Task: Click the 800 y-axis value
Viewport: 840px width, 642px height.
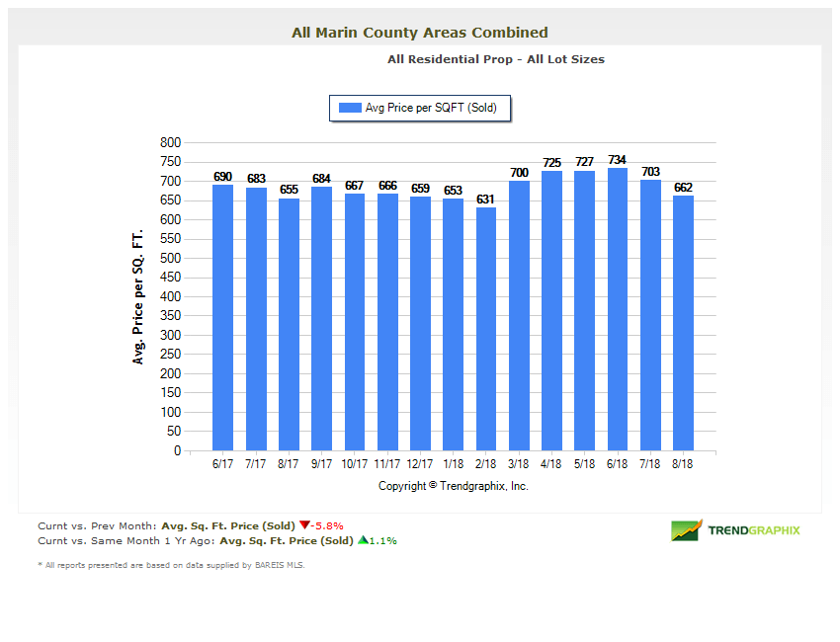Action: coord(170,142)
